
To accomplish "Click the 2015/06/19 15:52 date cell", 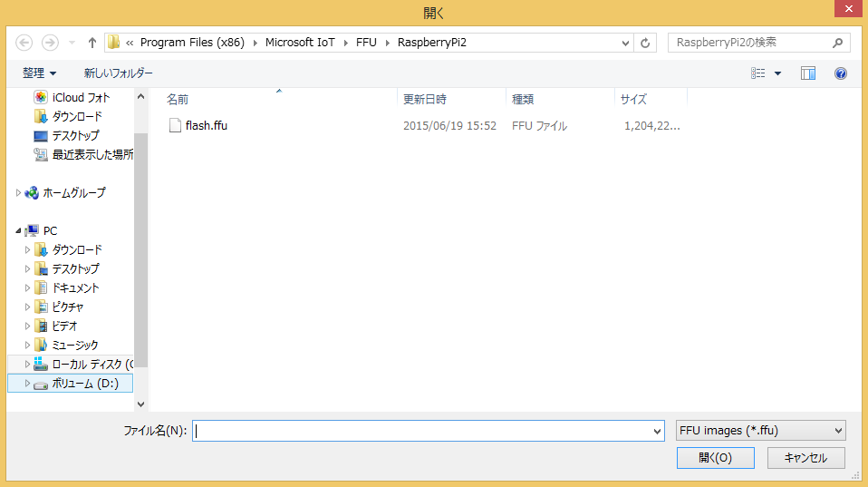I will pos(449,126).
